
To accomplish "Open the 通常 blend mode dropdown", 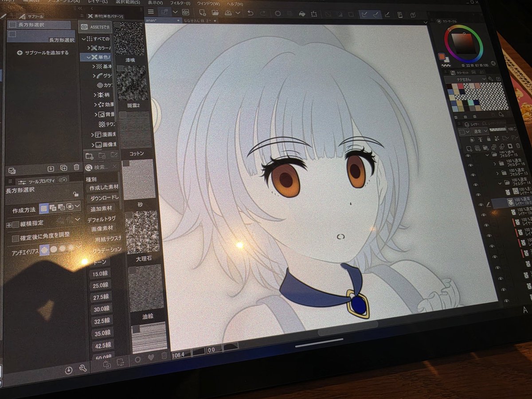I will click(x=481, y=131).
